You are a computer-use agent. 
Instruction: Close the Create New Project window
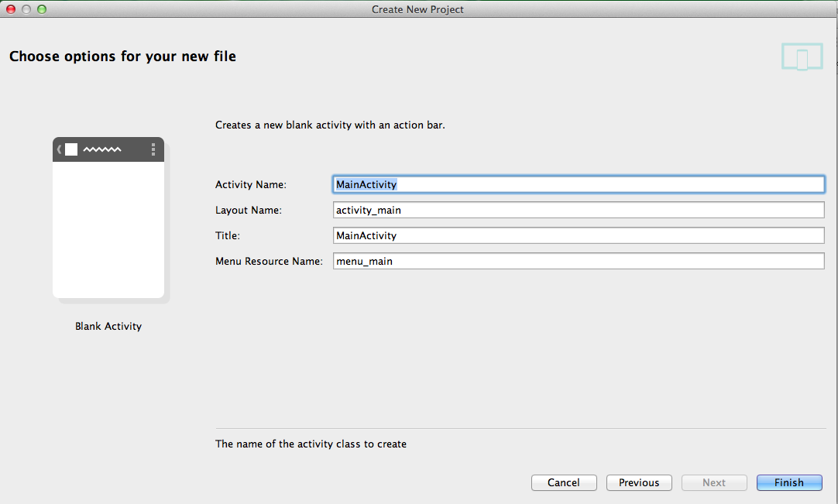tap(11, 9)
